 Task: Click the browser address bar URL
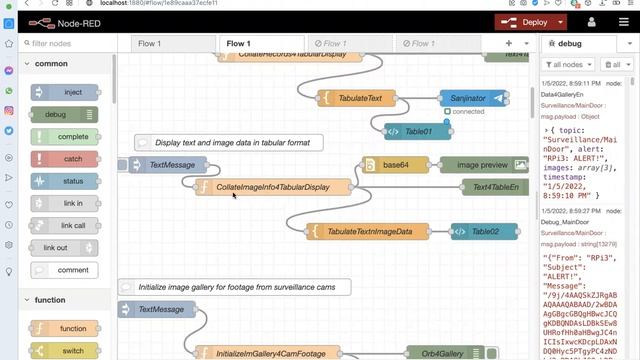point(159,3)
